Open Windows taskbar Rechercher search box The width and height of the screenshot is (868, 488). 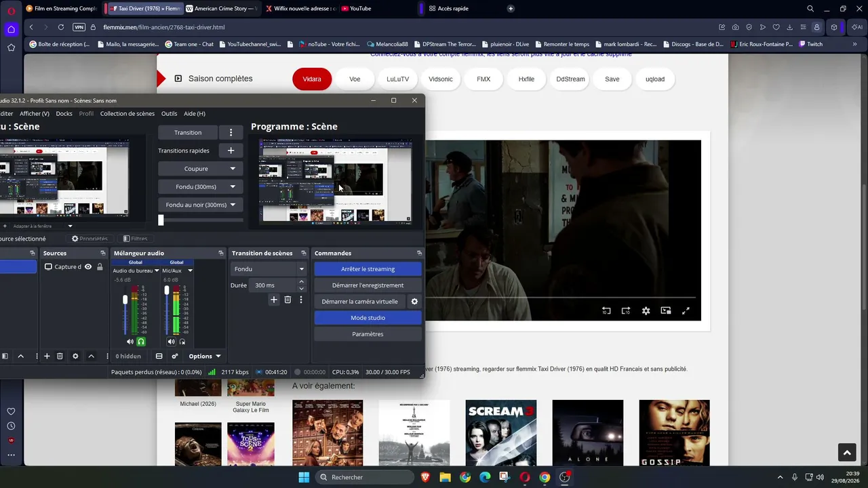365,477
